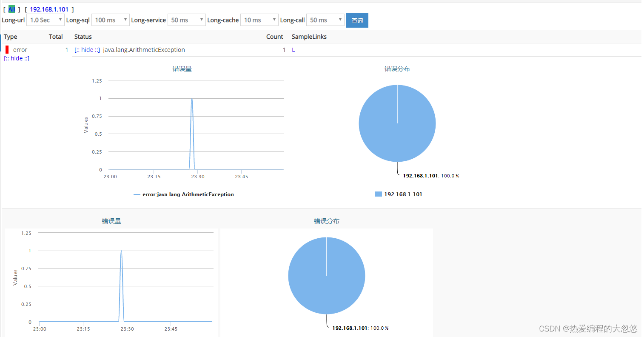Click the upper 错误量 chart title
Viewport: 644px width, 337px height.
click(182, 69)
